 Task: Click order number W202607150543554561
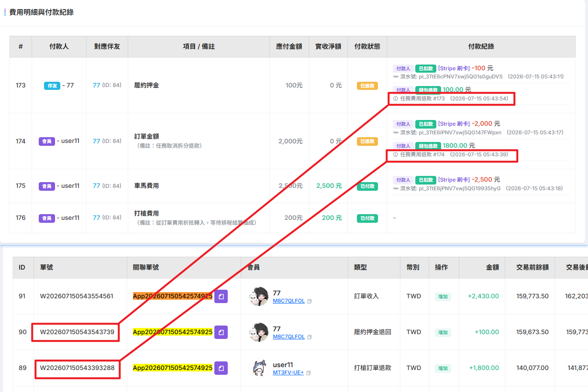coord(77,296)
